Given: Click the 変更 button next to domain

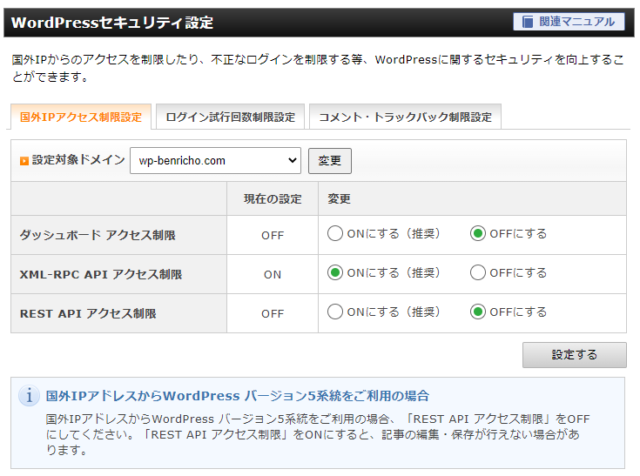Looking at the screenshot, I should pyautogui.click(x=330, y=161).
